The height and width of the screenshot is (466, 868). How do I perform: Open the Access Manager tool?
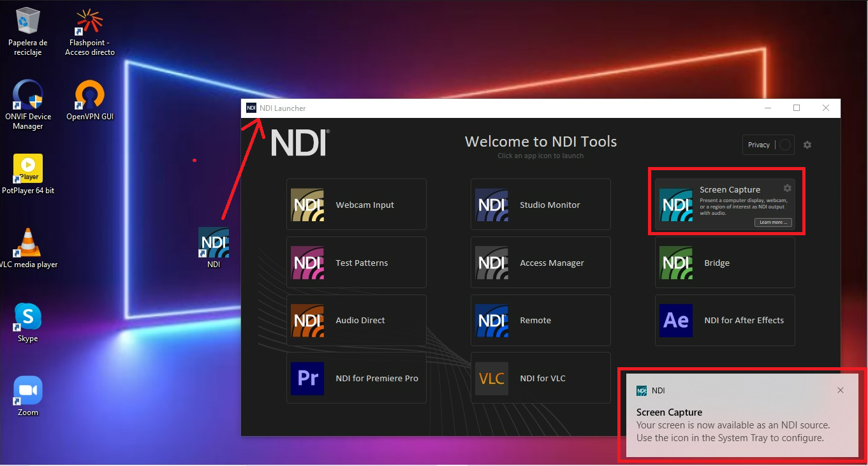(540, 262)
